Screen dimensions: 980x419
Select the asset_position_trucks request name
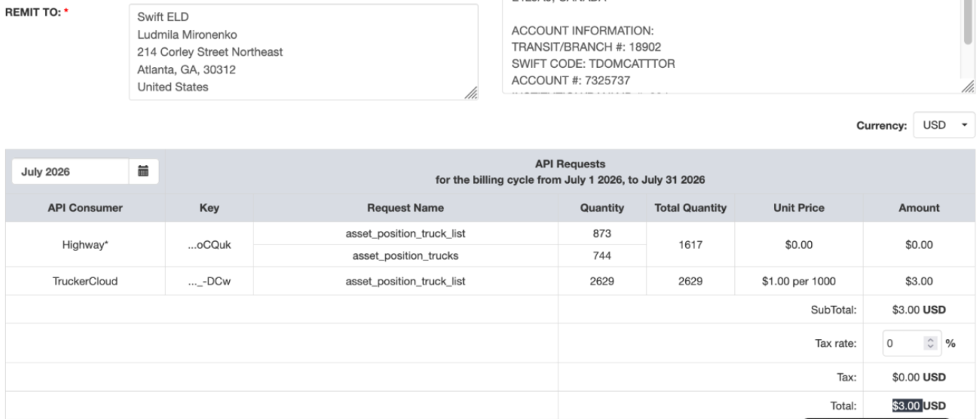point(406,256)
